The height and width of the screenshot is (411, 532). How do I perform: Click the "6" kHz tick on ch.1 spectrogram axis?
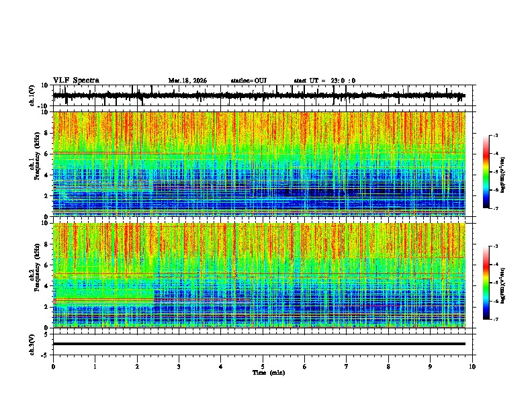click(x=46, y=154)
